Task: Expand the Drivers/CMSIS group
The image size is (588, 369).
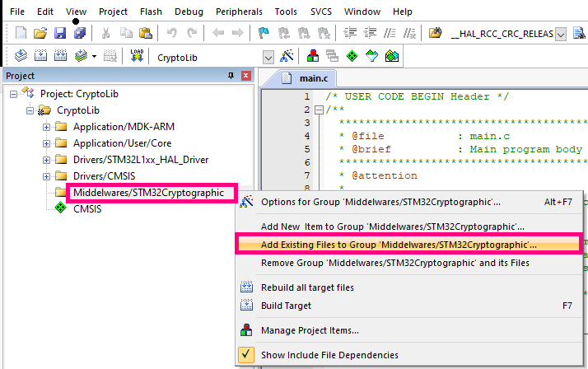Action: 46,176
